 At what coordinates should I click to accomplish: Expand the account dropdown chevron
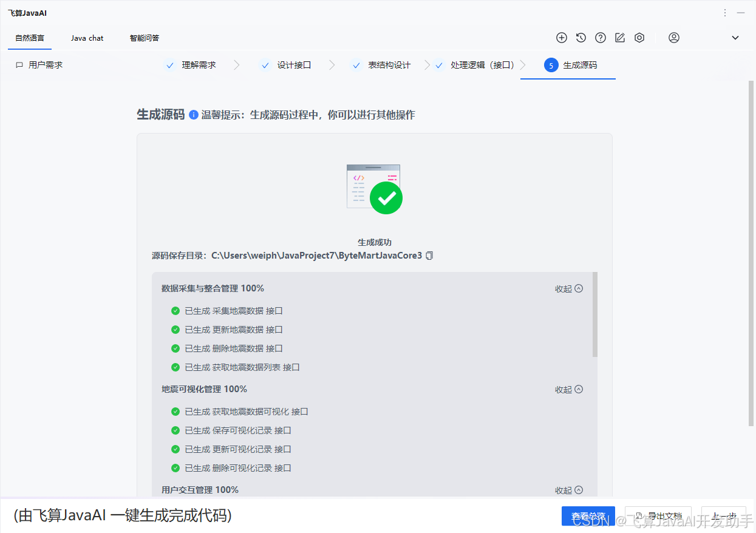click(735, 38)
